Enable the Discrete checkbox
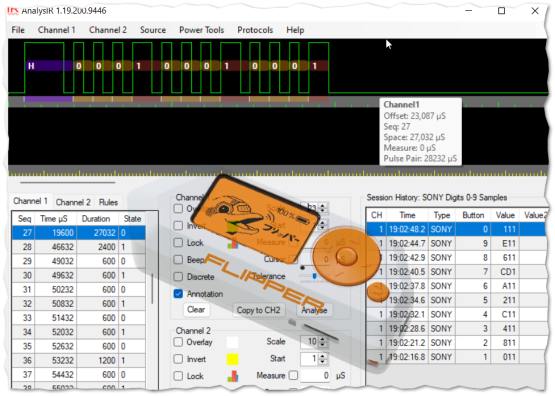This screenshot has width=555, height=396. 178,276
